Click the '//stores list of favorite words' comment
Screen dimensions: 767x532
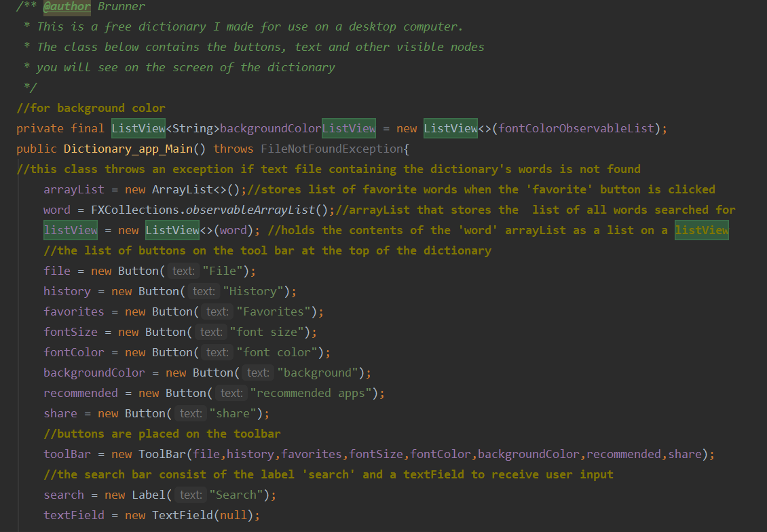[481, 190]
